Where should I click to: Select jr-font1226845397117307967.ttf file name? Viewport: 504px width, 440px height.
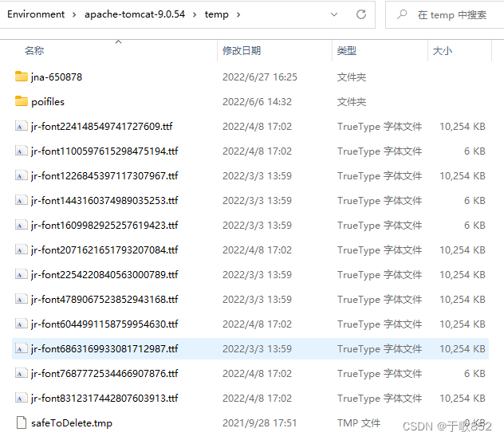104,176
